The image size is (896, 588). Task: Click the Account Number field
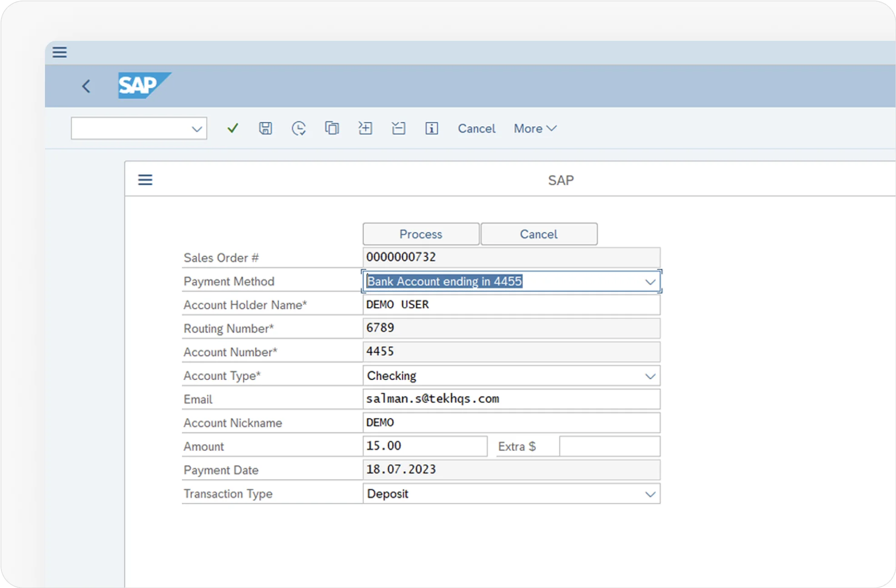tap(512, 352)
